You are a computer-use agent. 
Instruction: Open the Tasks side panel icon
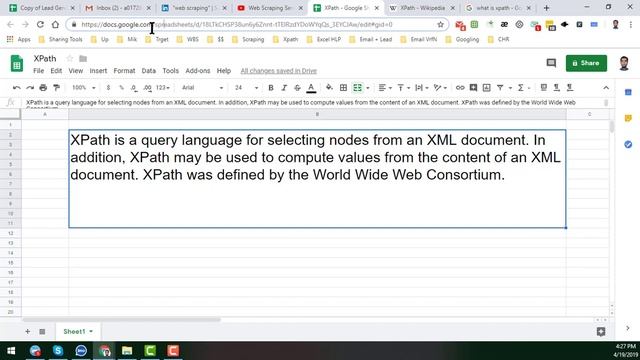pos(628,144)
